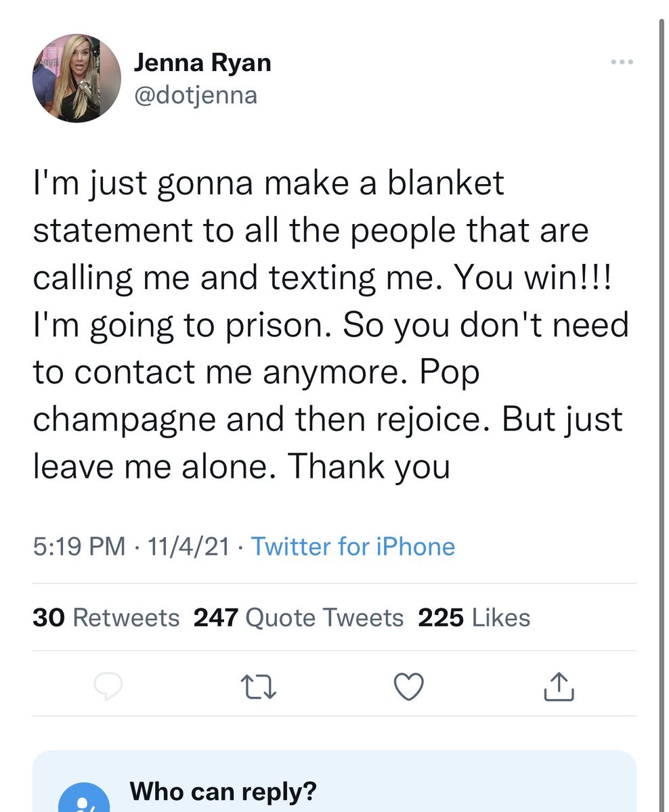Open the @dotjenna handle

pyautogui.click(x=196, y=94)
